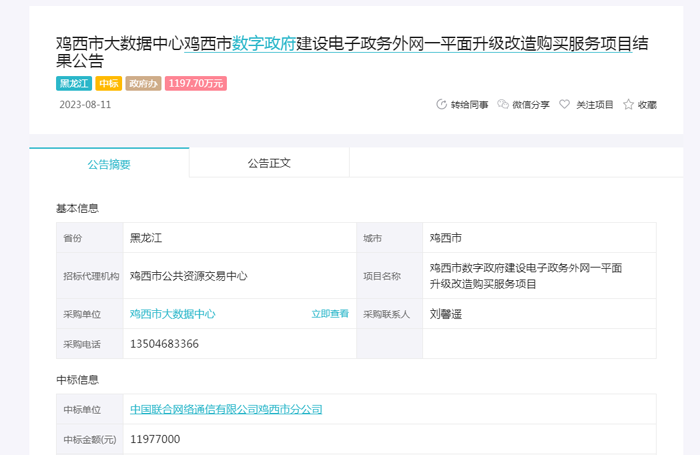Open the 数字政府 keyword link in title
700x455 pixels.
264,44
